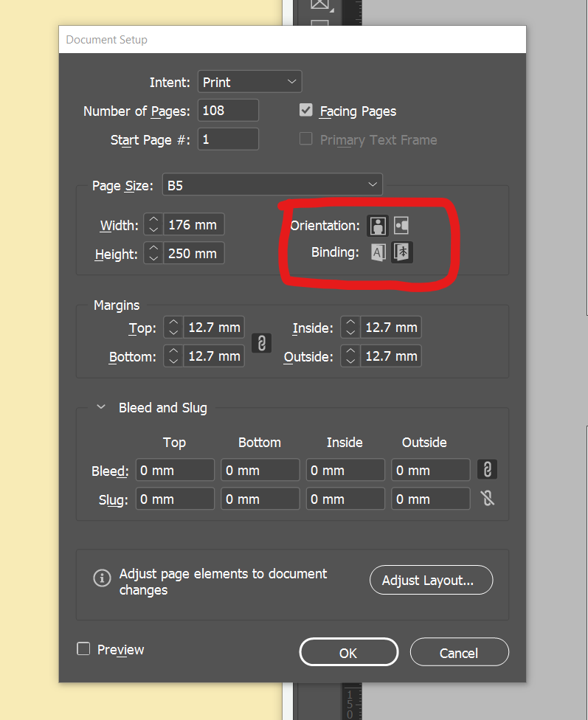Viewport: 588px width, 720px height.
Task: Click the Slug Top field
Action: (175, 499)
